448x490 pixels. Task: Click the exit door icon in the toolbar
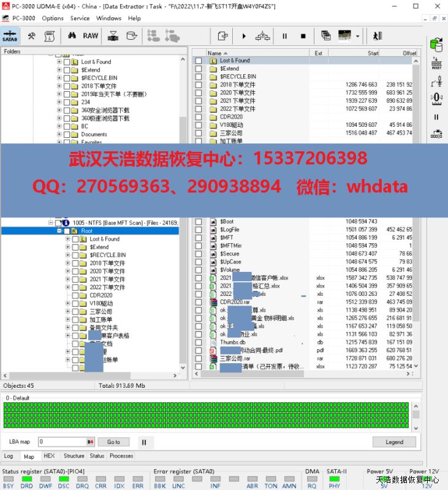point(378,36)
